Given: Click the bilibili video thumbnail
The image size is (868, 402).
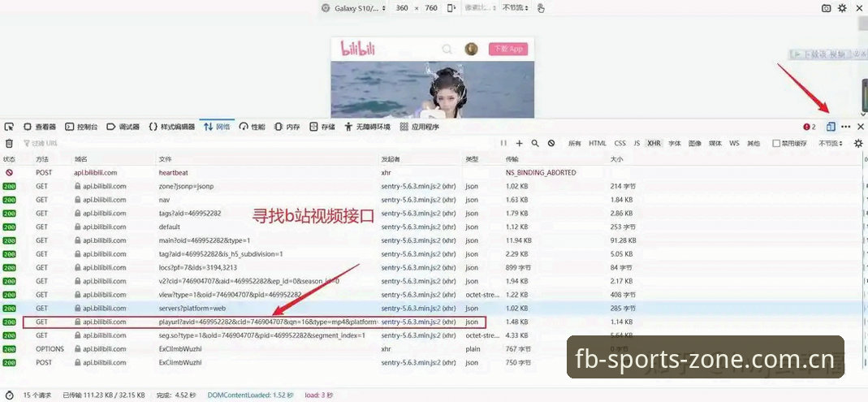Looking at the screenshot, I should pos(432,89).
